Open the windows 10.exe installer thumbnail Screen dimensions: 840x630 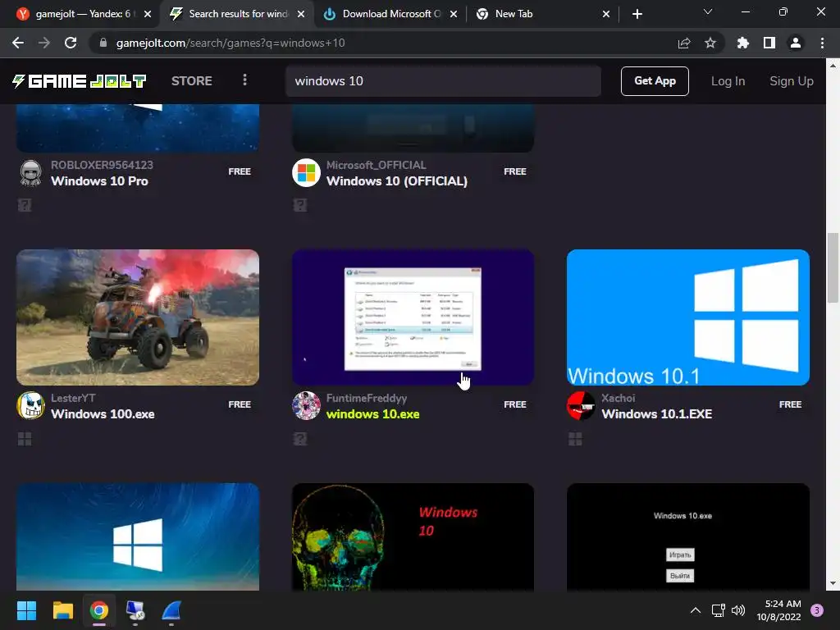(x=413, y=317)
